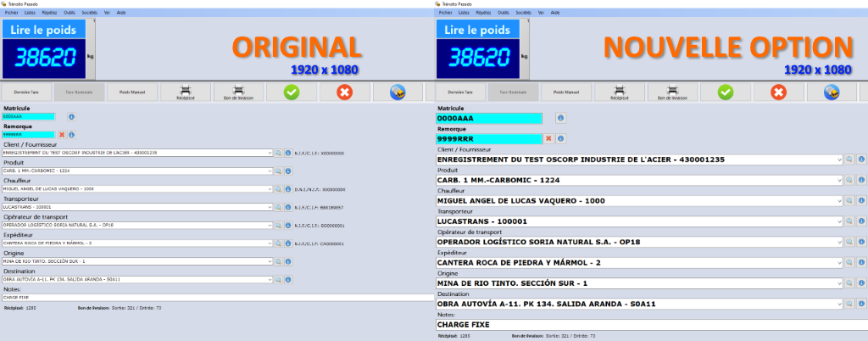Open the Outils menu in ORIGINAL window
Viewport: 868px width, 341px height.
click(x=70, y=12)
